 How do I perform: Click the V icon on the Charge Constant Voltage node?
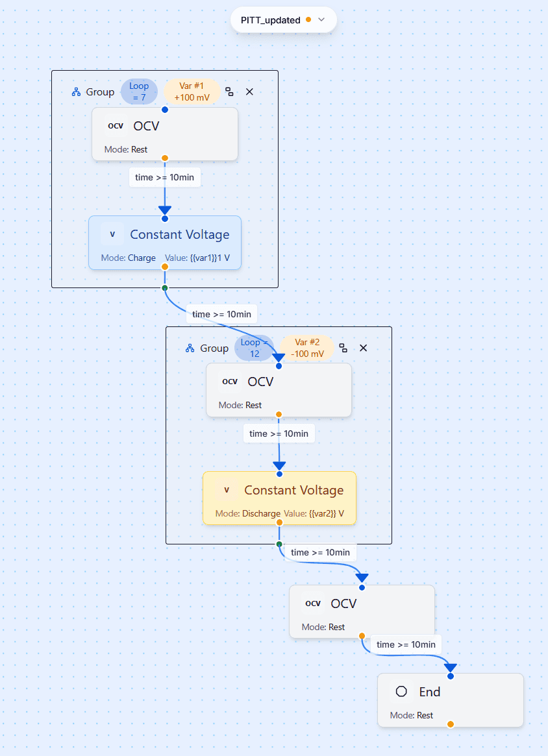[112, 233]
